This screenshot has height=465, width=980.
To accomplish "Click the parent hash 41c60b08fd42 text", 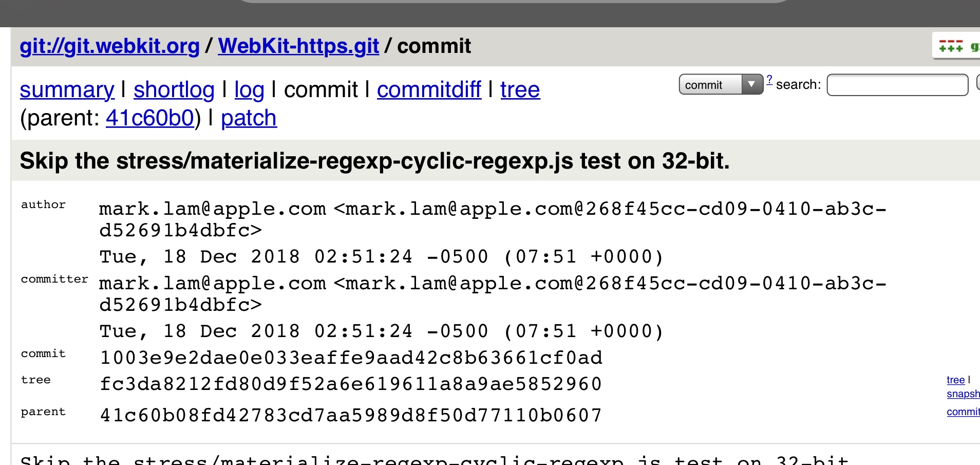I will click(350, 415).
